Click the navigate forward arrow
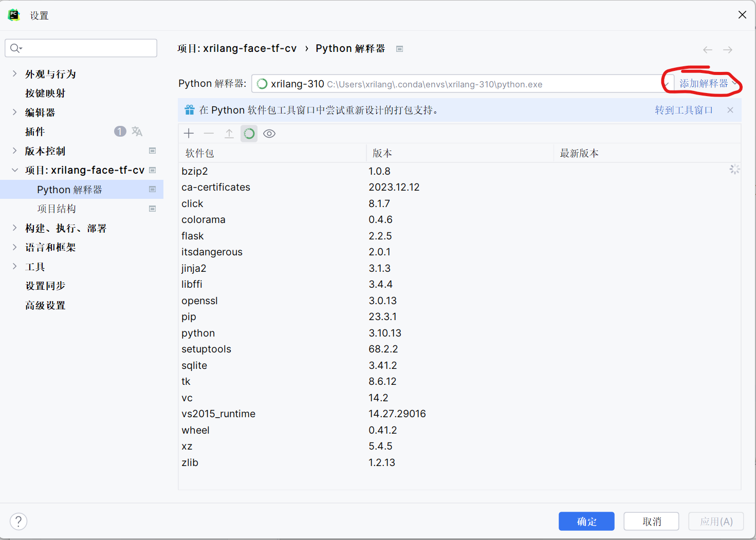 (x=728, y=50)
